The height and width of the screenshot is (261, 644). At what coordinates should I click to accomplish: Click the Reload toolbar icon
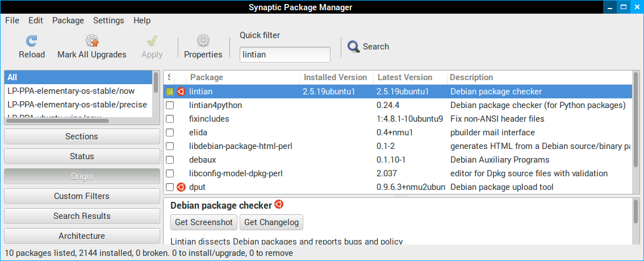coord(32,41)
